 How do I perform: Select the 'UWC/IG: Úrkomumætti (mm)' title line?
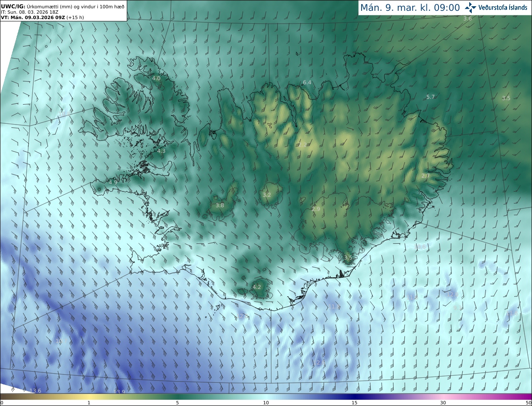coord(62,6)
